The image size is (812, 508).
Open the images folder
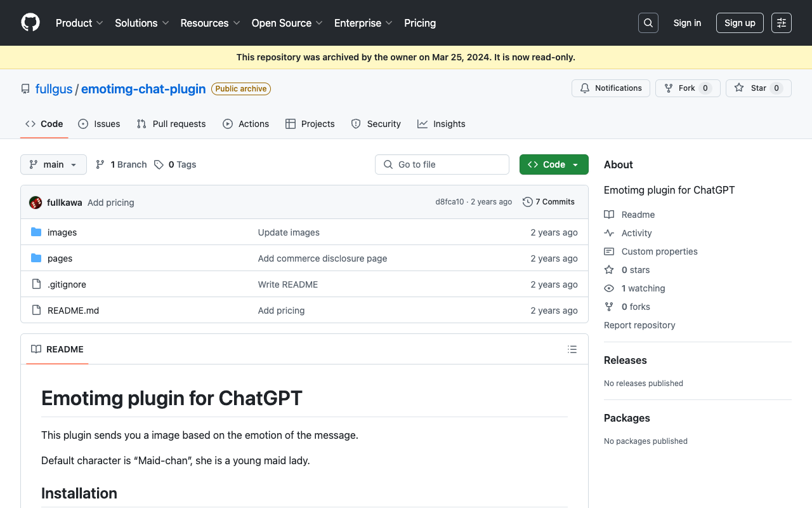[x=62, y=232]
